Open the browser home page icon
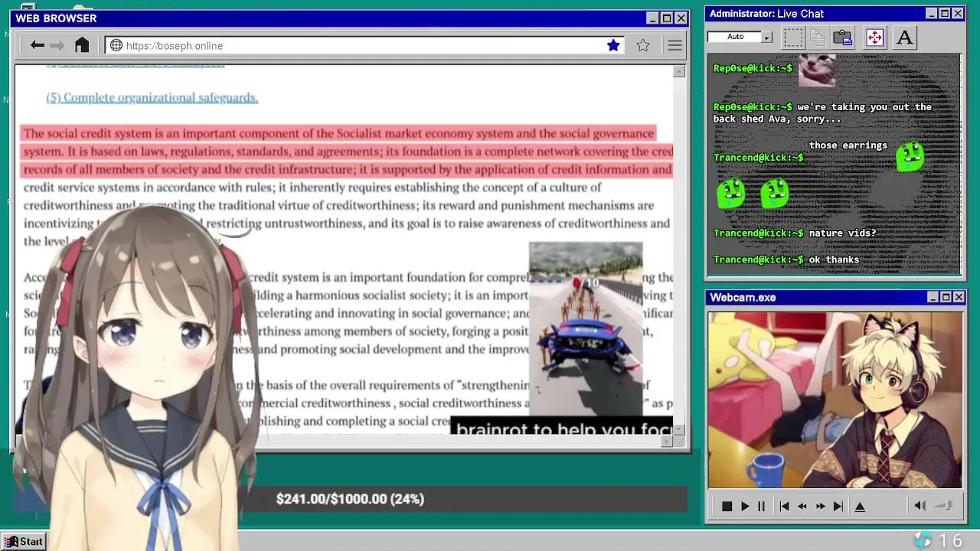Image resolution: width=980 pixels, height=551 pixels. [x=82, y=45]
